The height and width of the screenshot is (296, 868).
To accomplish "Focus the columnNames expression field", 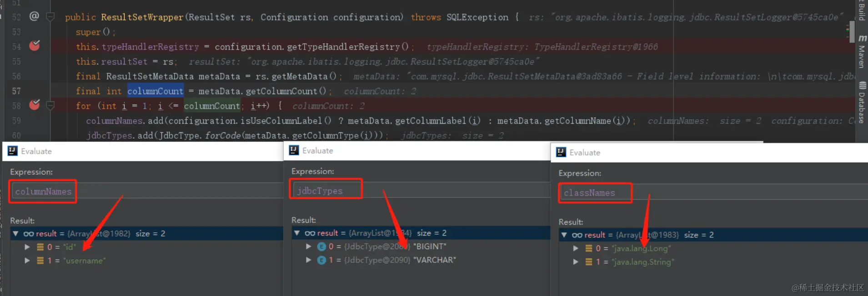I will [x=146, y=191].
